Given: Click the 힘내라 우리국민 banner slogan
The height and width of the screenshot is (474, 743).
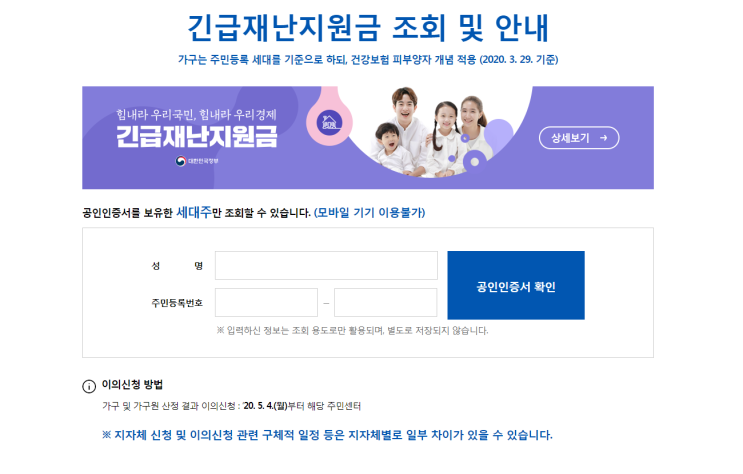Looking at the screenshot, I should [x=196, y=115].
